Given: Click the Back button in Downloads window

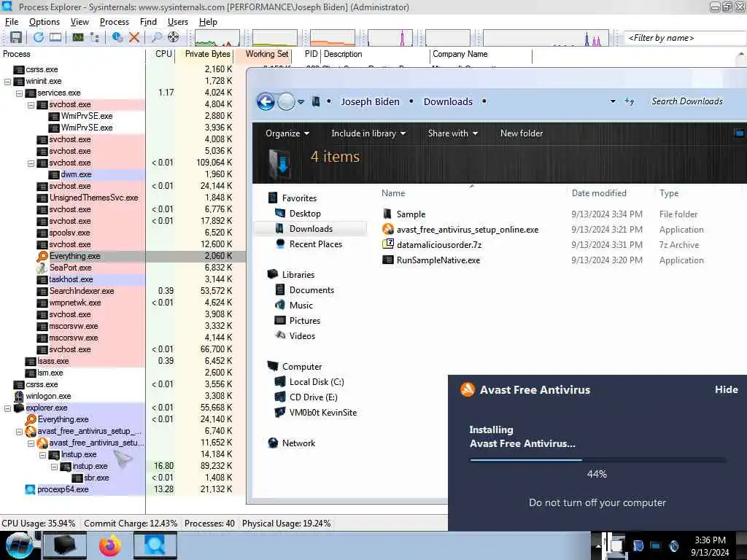Looking at the screenshot, I should pos(266,101).
